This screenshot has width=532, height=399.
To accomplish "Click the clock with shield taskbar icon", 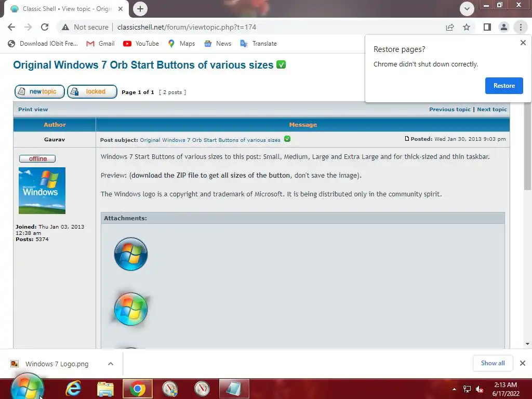I will click(170, 389).
